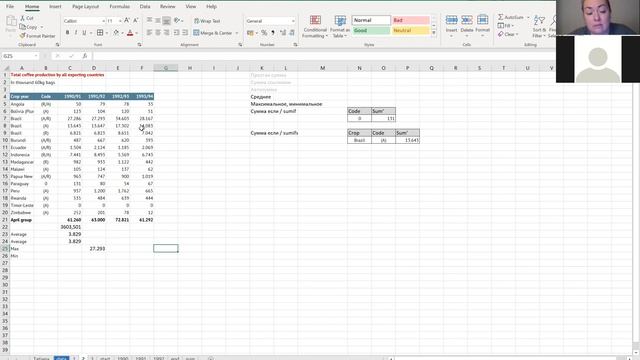Screen dimensions: 640x360
Task: Switch to the Page Layout tab
Action: pyautogui.click(x=85, y=7)
